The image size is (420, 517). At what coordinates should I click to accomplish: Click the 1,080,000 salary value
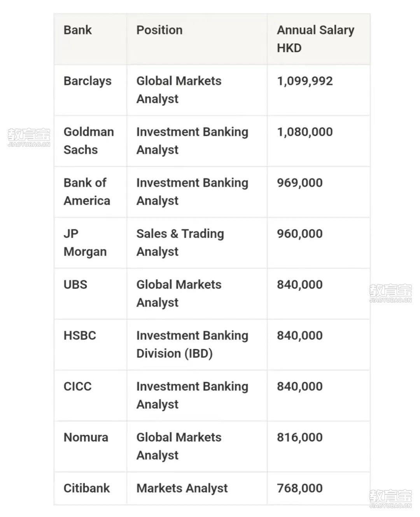(x=305, y=132)
